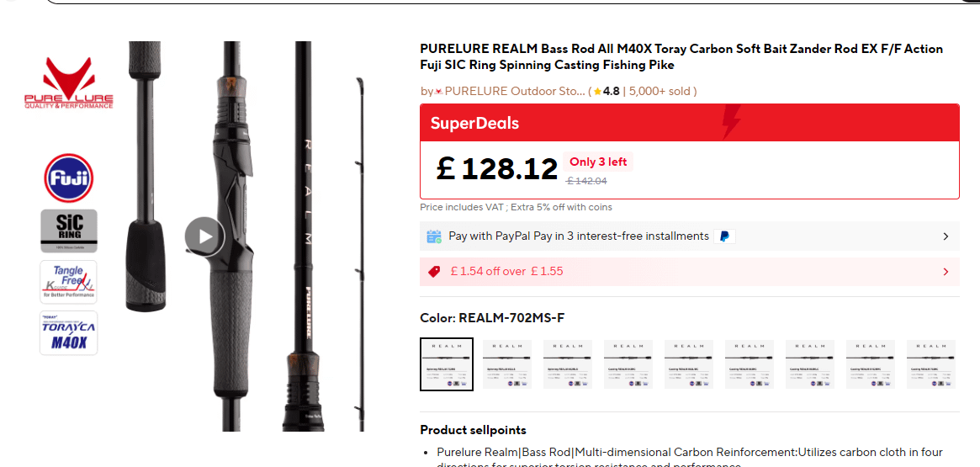980x467 pixels.
Task: Click the Fuji badge icon
Action: (69, 178)
